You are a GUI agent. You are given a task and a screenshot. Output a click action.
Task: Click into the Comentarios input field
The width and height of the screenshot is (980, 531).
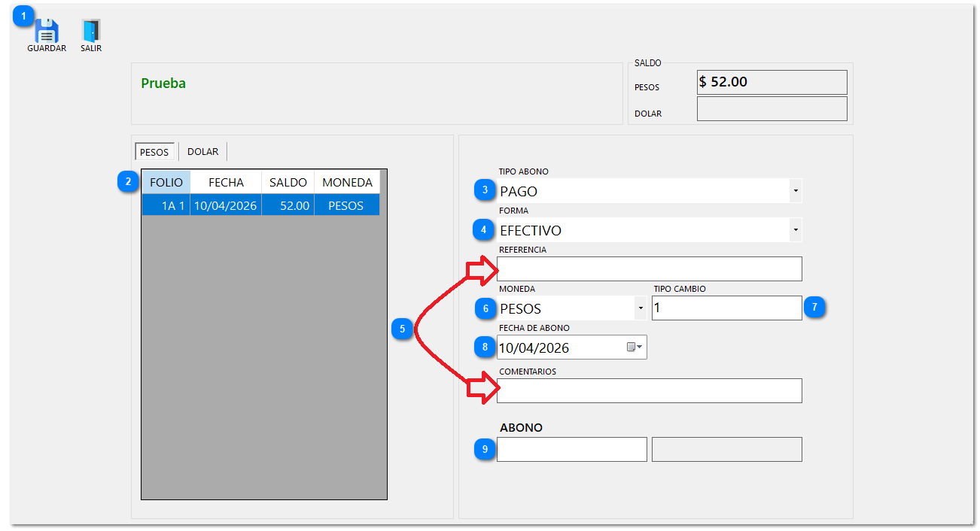click(650, 390)
